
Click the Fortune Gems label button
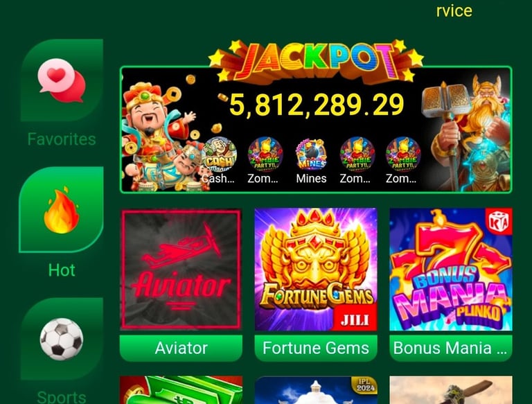pyautogui.click(x=316, y=348)
